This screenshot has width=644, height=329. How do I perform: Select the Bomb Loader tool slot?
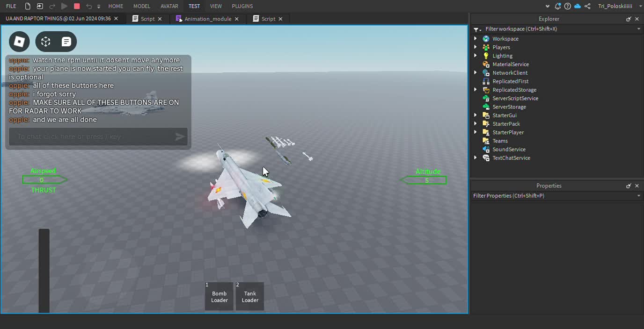point(219,296)
